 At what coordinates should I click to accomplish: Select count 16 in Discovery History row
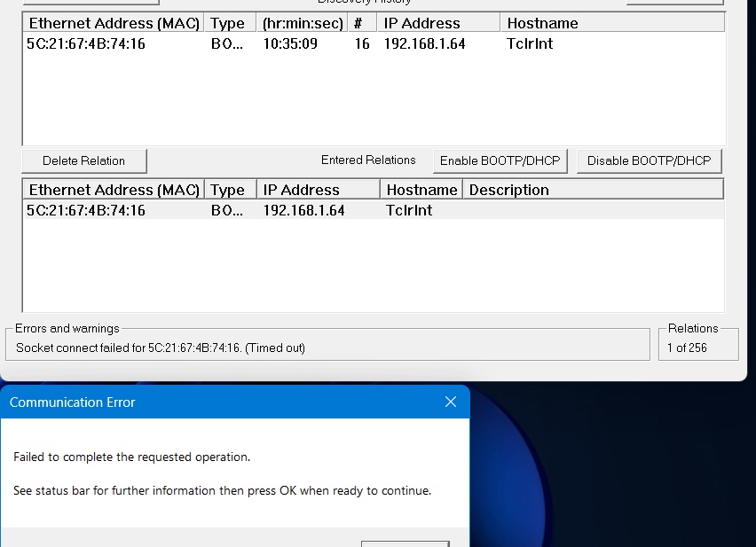pos(362,43)
